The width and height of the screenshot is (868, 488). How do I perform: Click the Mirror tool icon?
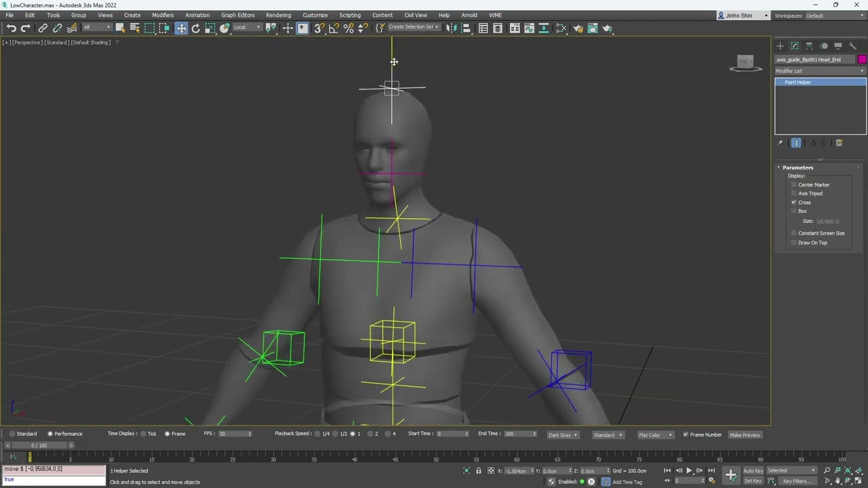click(x=451, y=28)
